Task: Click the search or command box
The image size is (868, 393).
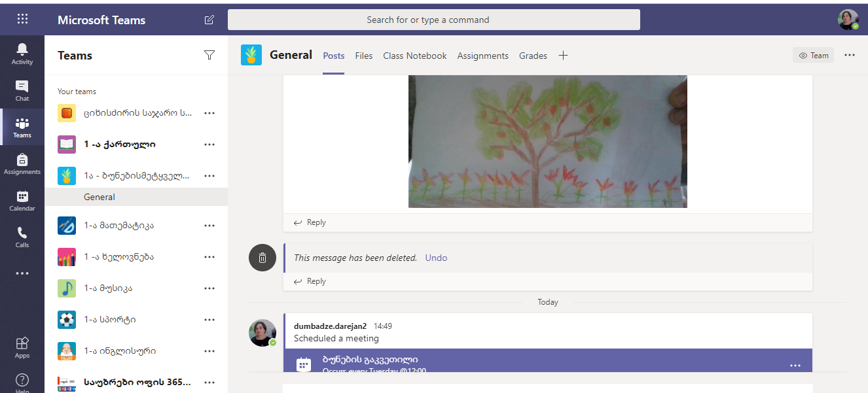Action: [x=433, y=20]
